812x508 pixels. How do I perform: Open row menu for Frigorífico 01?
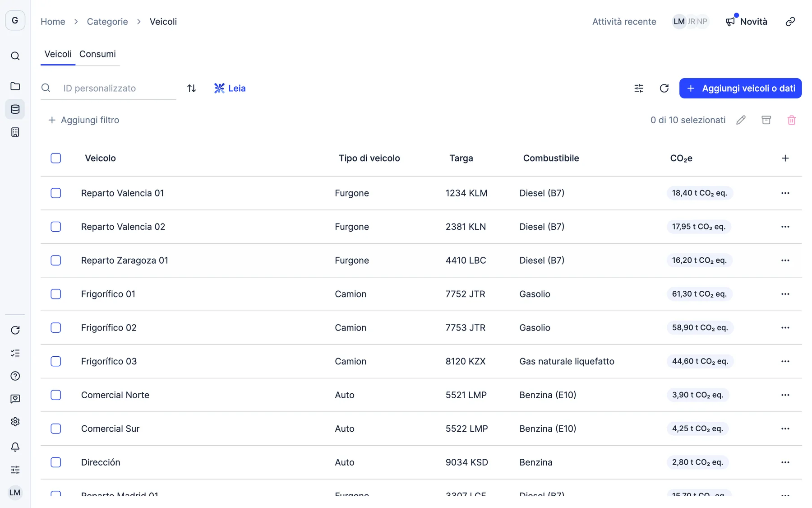(785, 294)
